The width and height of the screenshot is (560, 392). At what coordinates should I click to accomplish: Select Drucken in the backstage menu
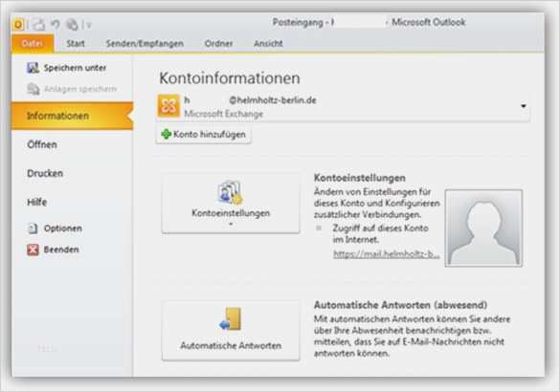pyautogui.click(x=45, y=173)
